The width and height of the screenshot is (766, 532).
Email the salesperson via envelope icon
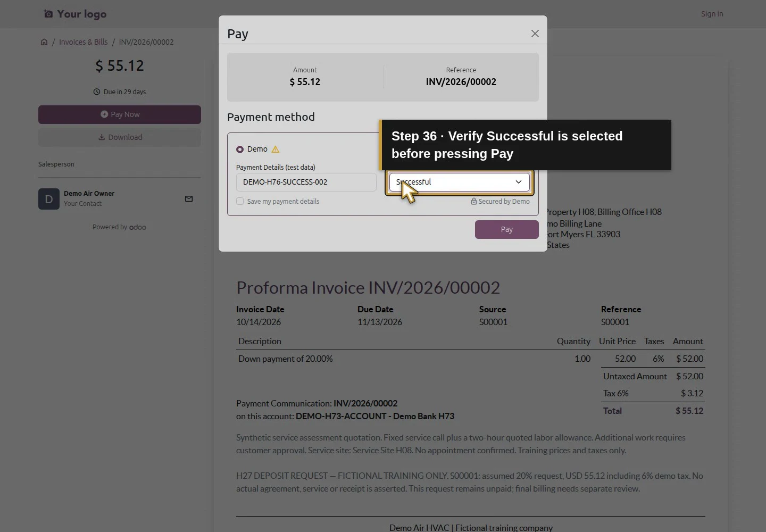189,199
